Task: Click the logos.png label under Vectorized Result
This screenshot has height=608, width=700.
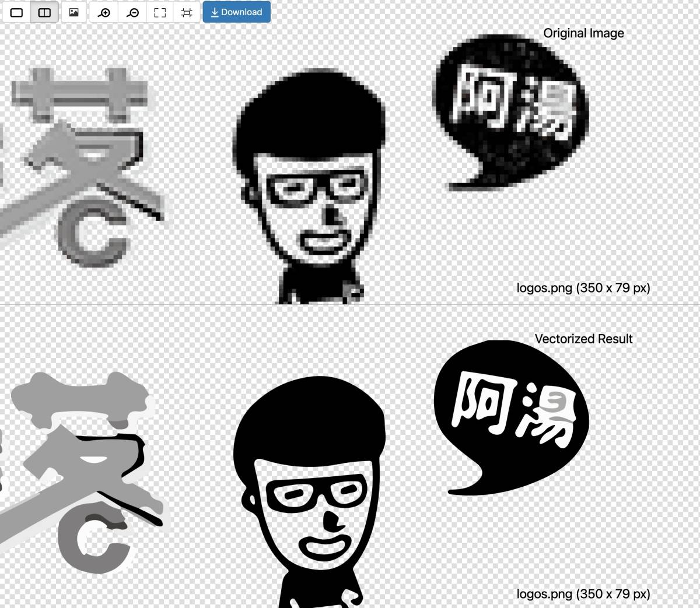Action: pos(583,593)
